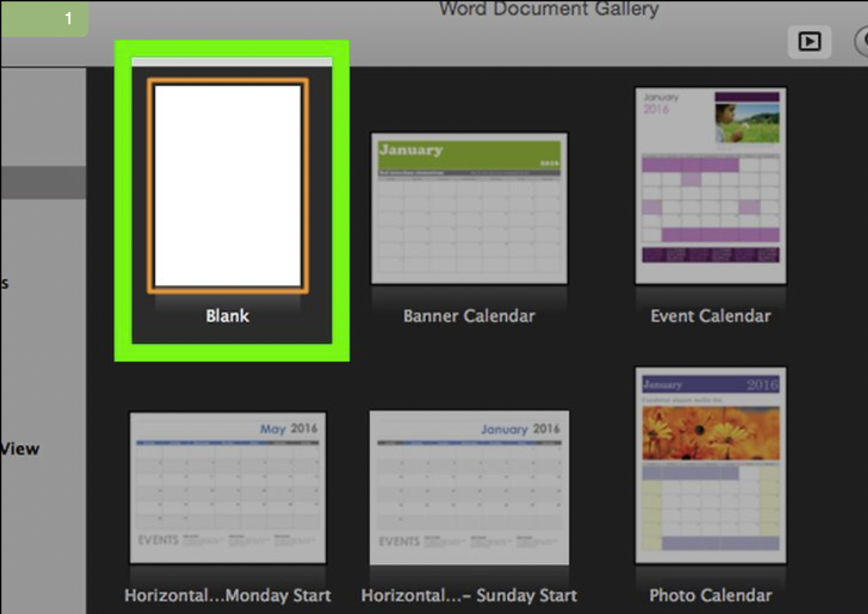
Task: Click the "Horizontal...– Sunday Start" caption
Action: 469,595
